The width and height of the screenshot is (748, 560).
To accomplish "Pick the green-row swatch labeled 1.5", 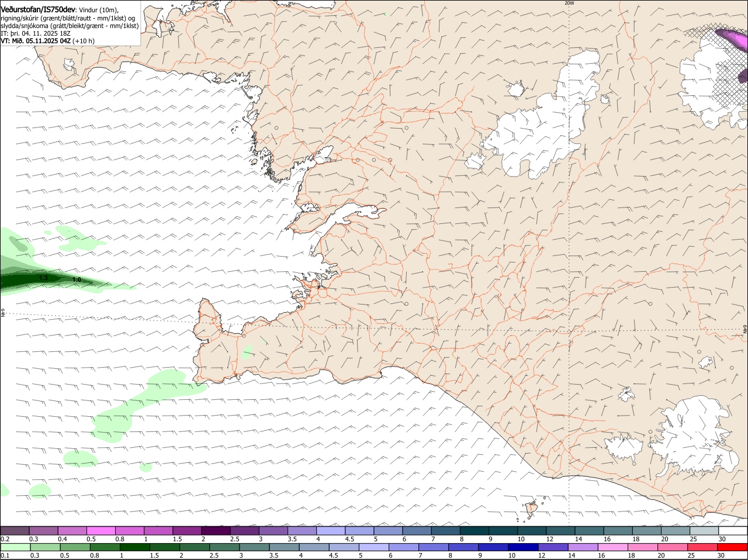I will (x=164, y=547).
